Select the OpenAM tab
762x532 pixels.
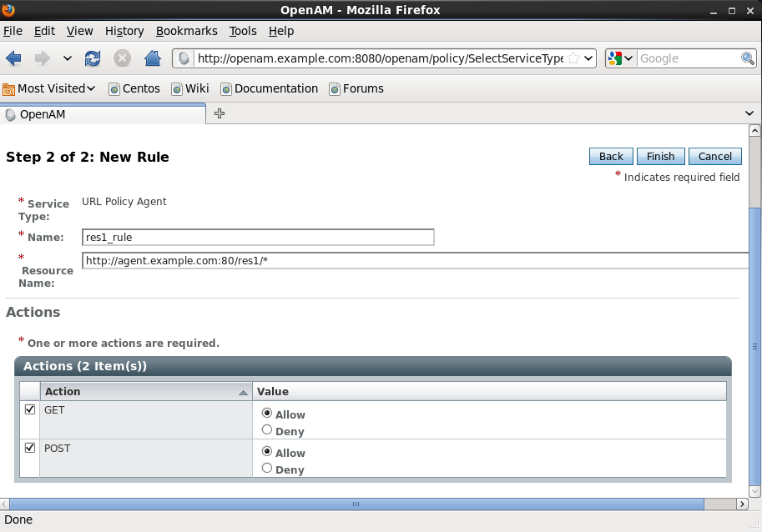(103, 114)
